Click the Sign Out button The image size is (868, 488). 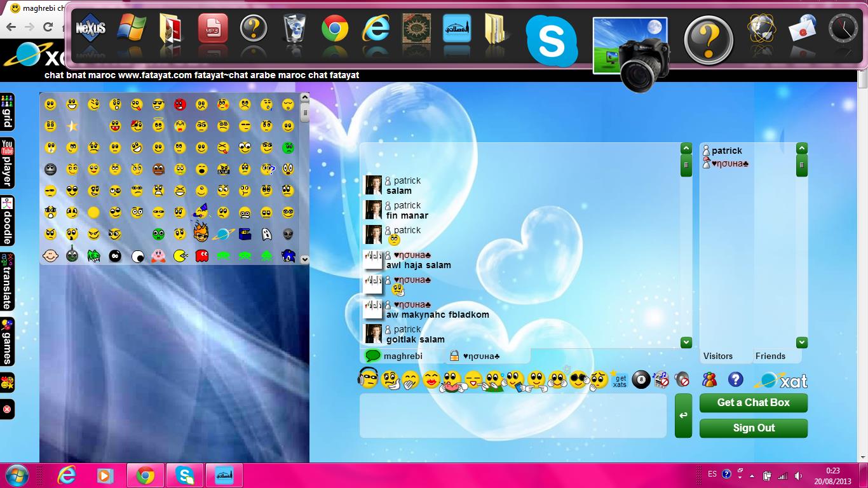753,428
